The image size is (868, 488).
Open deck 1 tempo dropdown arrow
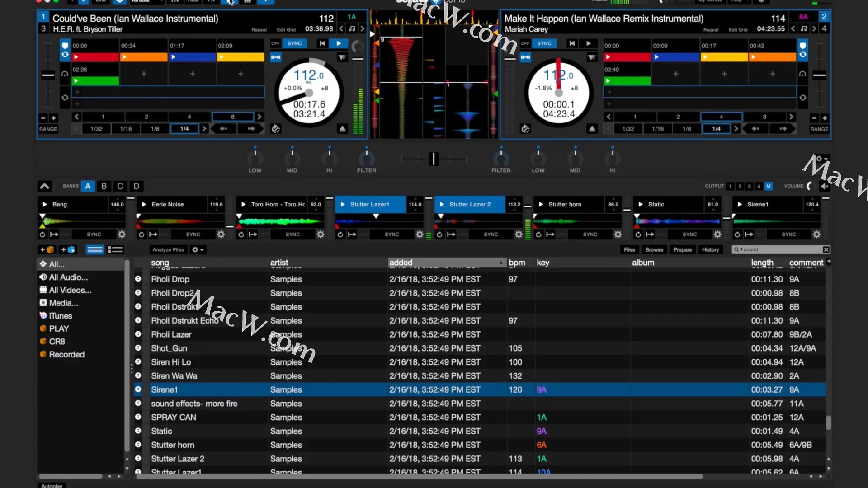(x=342, y=57)
